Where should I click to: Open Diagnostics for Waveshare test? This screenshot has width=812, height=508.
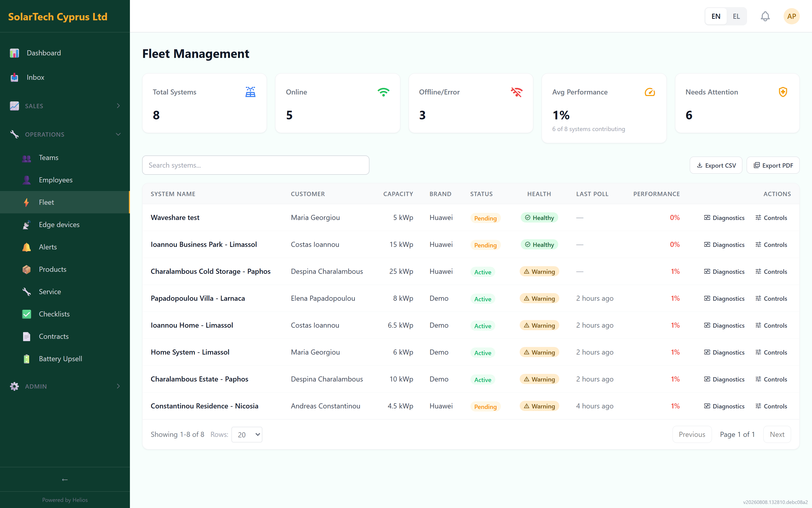(724, 218)
